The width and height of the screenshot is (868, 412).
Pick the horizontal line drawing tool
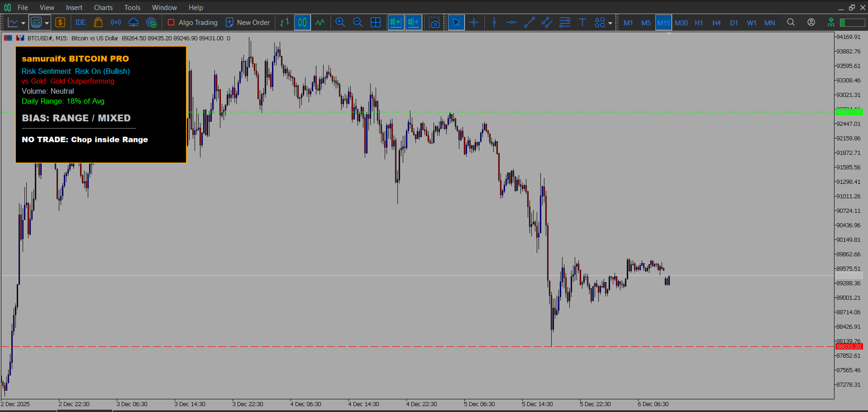tap(512, 22)
